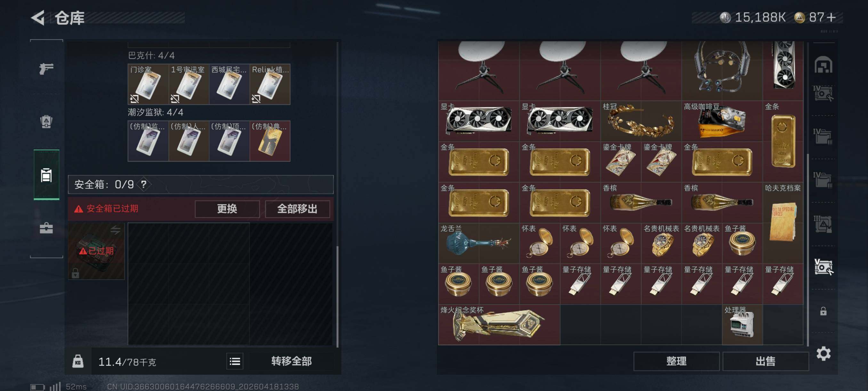Go back using the arrow beside 仓库
Viewport: 868px width, 391px height.
pos(38,17)
